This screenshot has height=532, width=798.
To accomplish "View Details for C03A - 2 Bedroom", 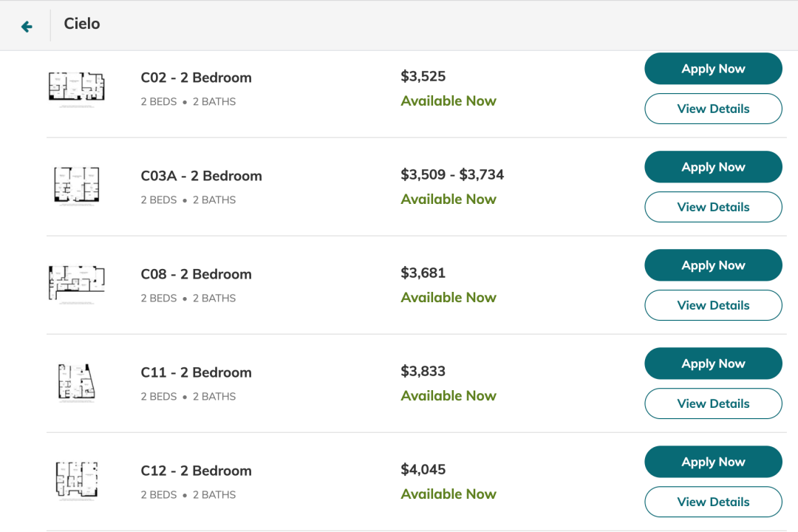I will [713, 207].
